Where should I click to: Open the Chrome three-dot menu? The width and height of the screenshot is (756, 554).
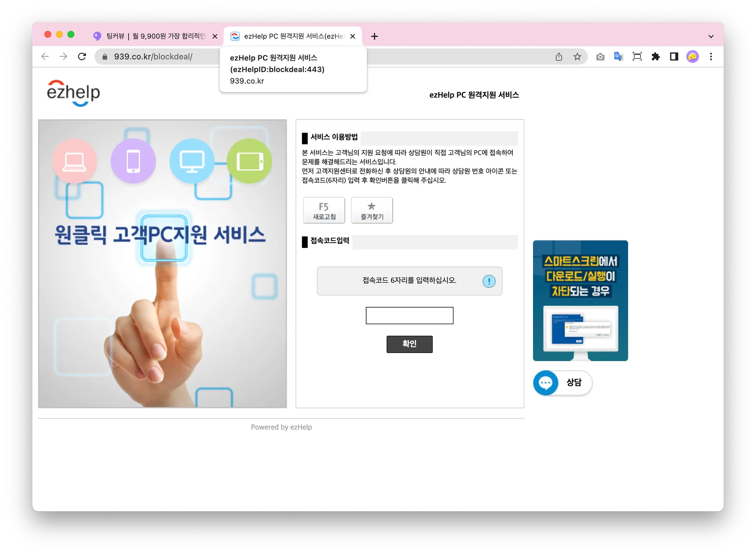tap(711, 56)
